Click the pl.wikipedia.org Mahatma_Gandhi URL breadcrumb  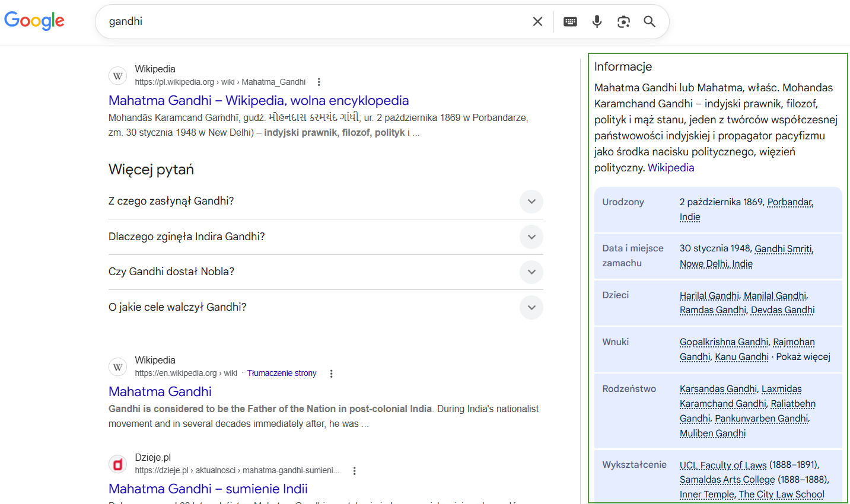(x=220, y=82)
